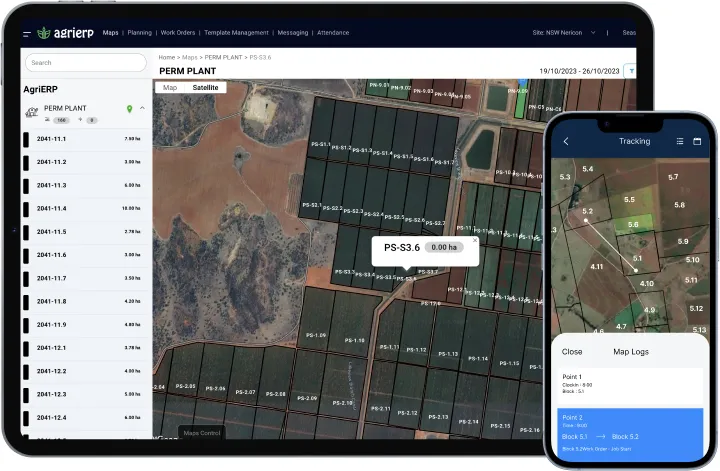Click the green location pin of PERM PLANT

pos(129,109)
